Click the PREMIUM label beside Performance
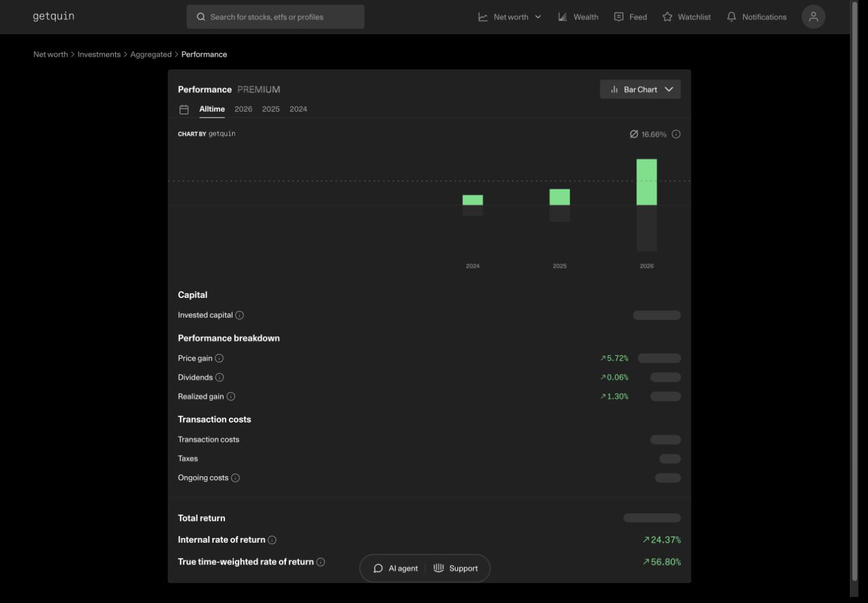 point(259,89)
